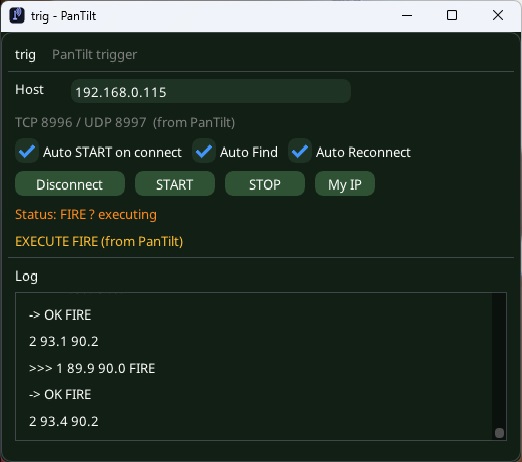Click the 'EXECUTE FIRE (from PanTilt)' message
This screenshot has height=462, width=522.
(99, 241)
